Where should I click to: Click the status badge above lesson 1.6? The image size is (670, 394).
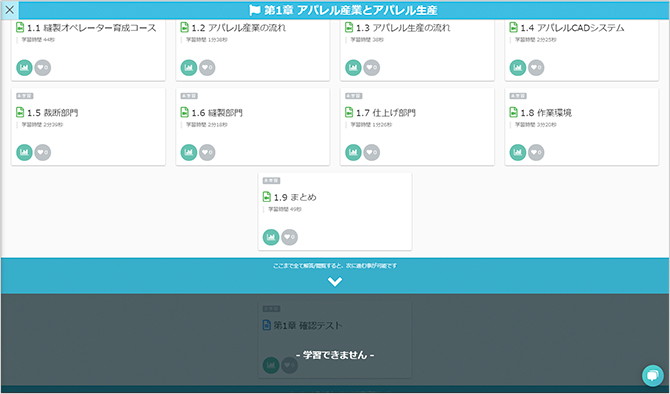(x=189, y=96)
